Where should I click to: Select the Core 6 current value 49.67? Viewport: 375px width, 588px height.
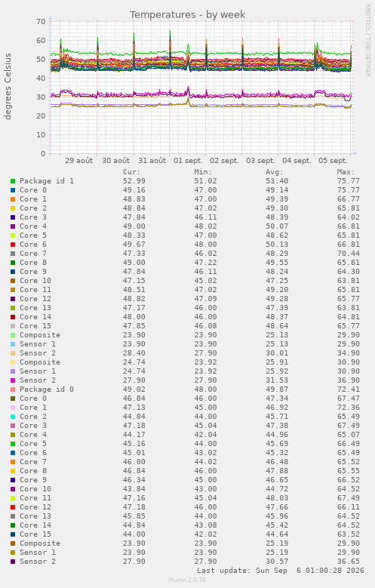[134, 245]
